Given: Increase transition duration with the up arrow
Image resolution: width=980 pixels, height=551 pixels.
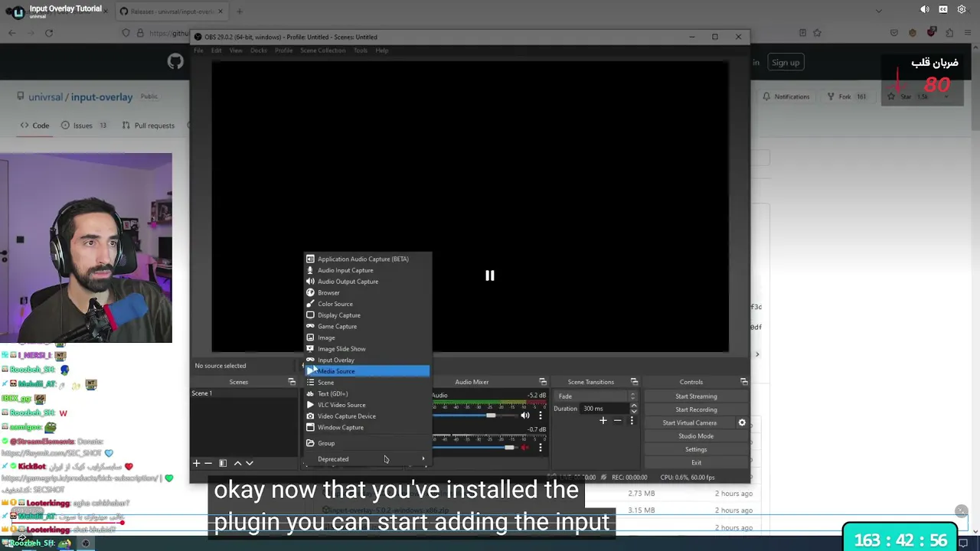Looking at the screenshot, I should pos(633,406).
